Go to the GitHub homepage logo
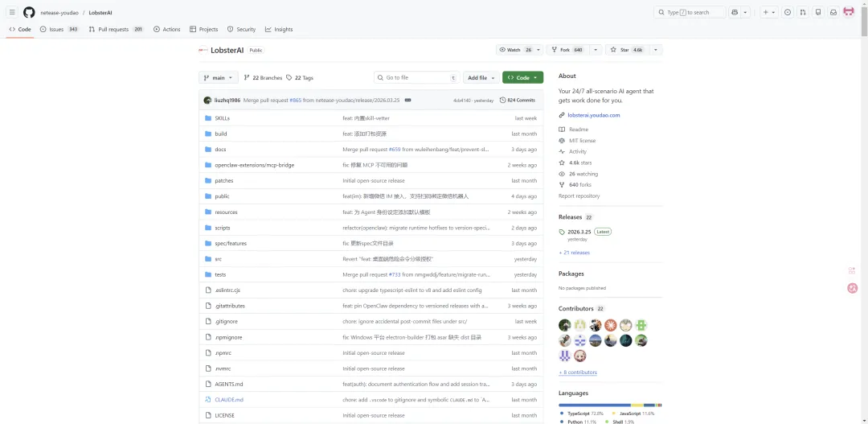The image size is (868, 424). [29, 12]
